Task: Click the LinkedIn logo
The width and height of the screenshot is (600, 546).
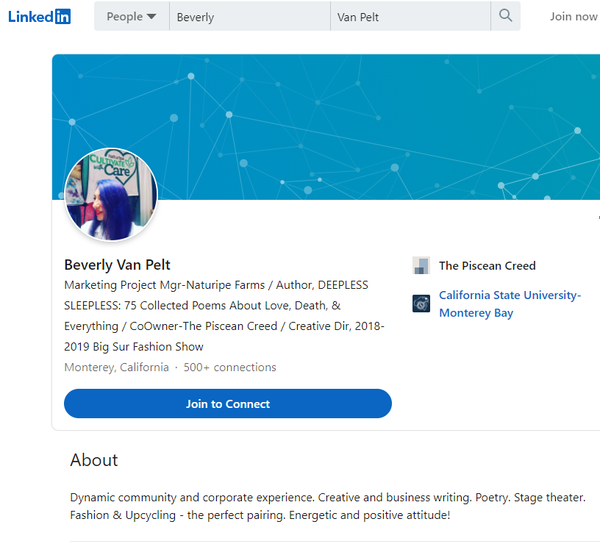Action: (39, 16)
